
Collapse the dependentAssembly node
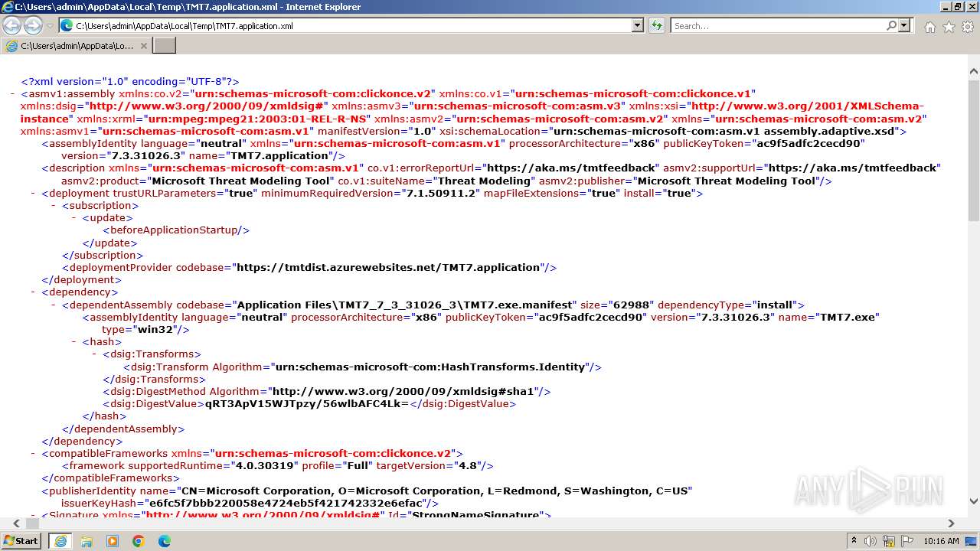point(54,305)
